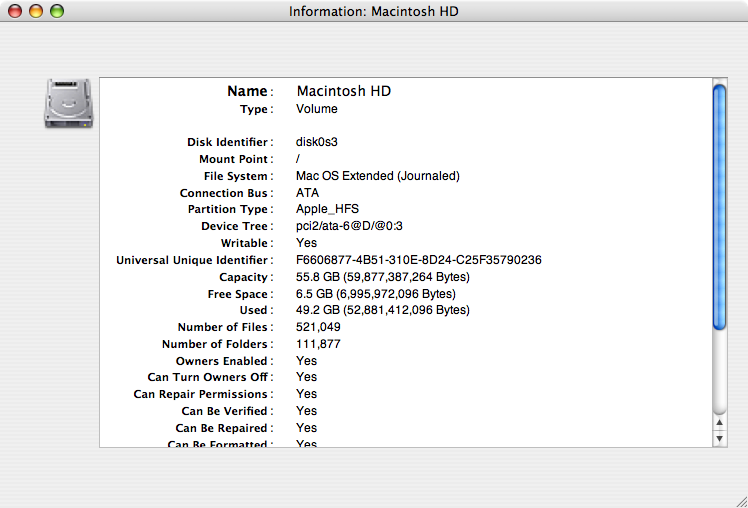
Task: Click the 'Can Turn Owners Off :' label
Action: (211, 377)
